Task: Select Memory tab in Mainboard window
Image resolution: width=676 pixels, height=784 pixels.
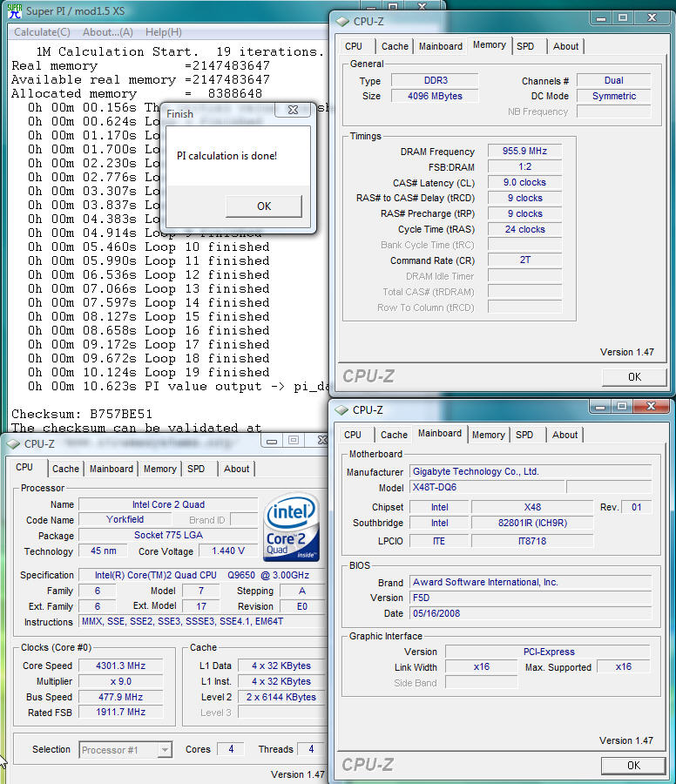Action: tap(488, 435)
